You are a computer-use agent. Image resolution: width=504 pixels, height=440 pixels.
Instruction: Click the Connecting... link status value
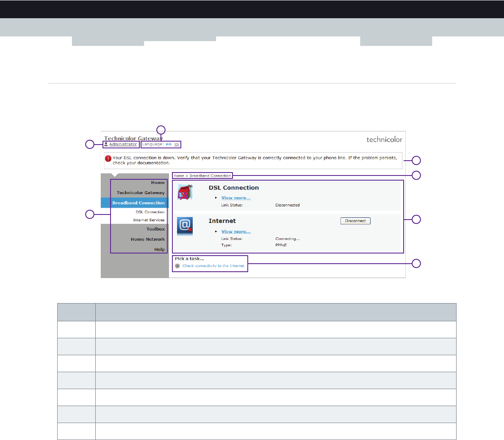[x=287, y=239]
